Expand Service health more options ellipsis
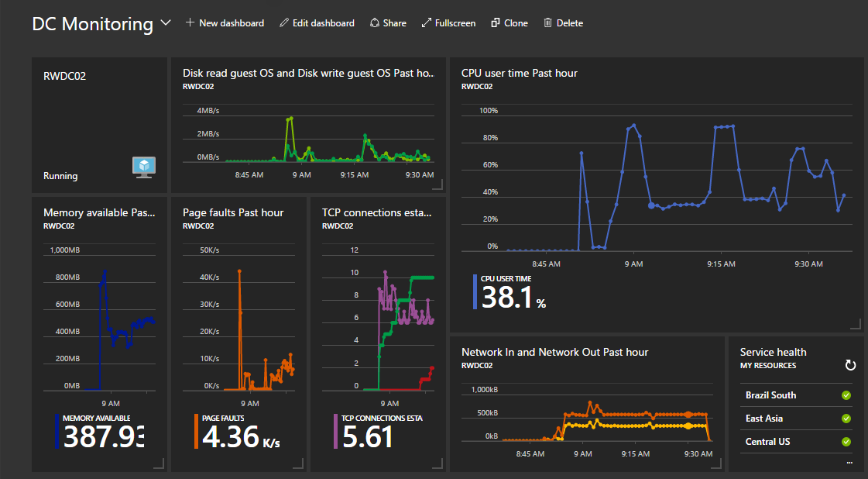This screenshot has height=479, width=868. (x=849, y=462)
